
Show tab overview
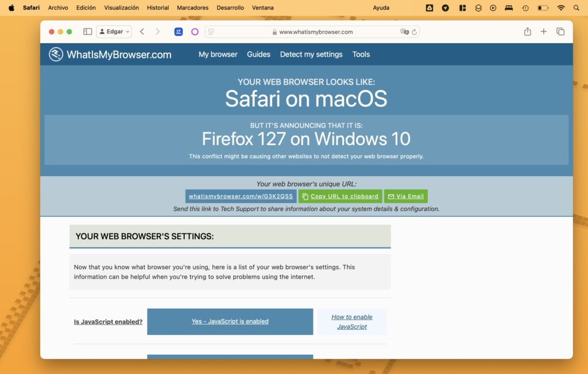pyautogui.click(x=560, y=32)
